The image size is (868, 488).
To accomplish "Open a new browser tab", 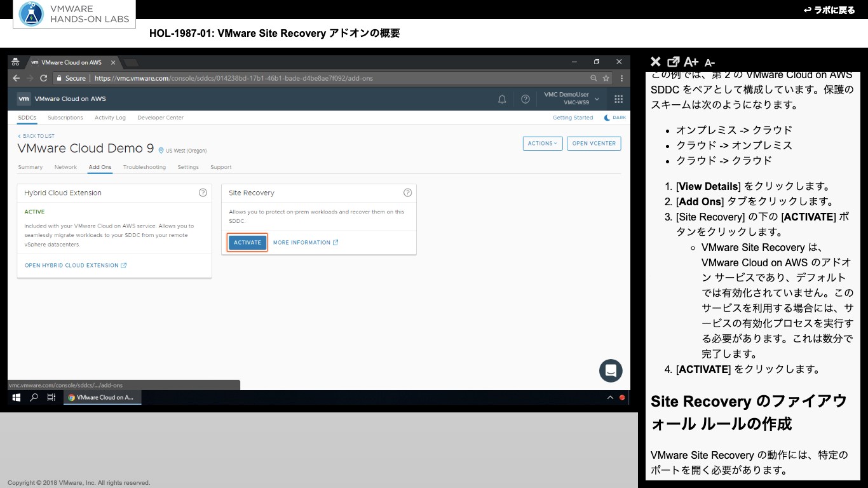I will pyautogui.click(x=132, y=62).
